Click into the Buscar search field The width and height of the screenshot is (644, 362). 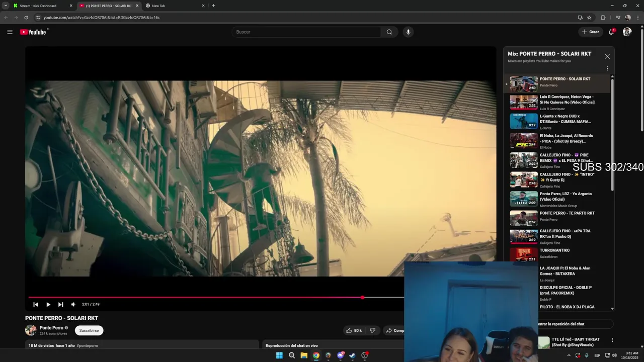click(307, 32)
